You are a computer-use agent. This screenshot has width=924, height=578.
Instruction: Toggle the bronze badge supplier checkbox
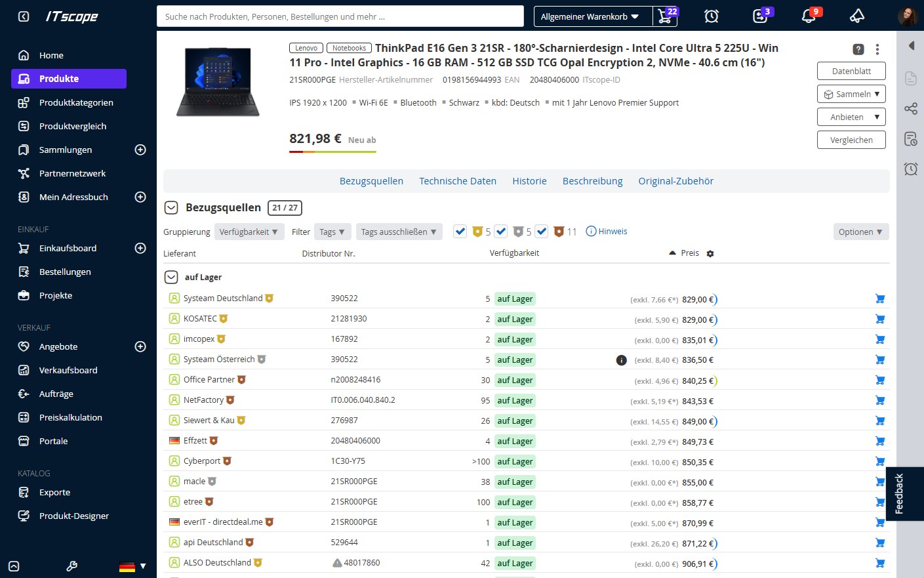click(x=542, y=232)
